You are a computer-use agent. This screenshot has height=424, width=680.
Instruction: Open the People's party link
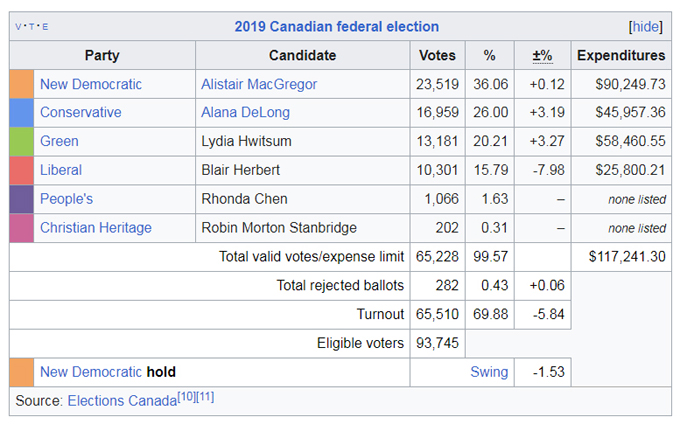[66, 199]
